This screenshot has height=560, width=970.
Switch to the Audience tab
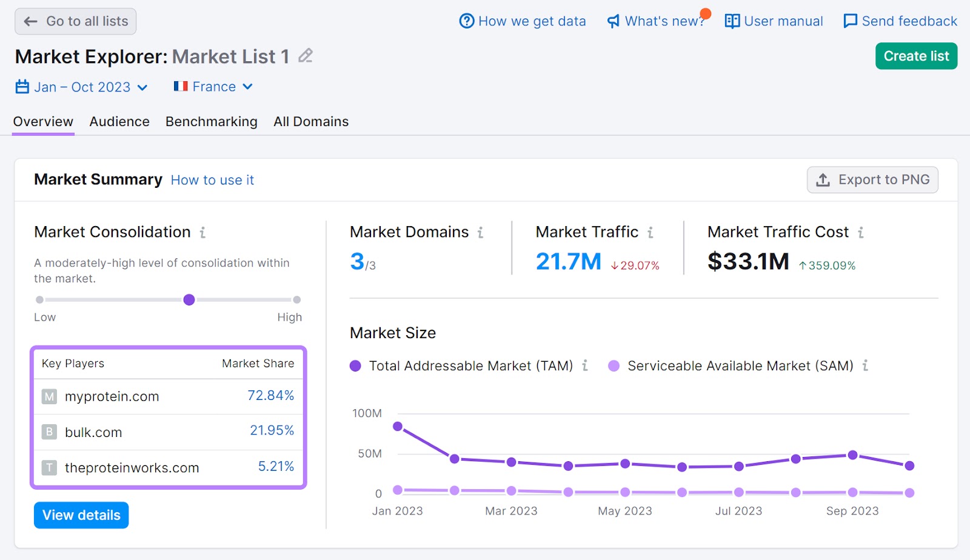coord(119,121)
